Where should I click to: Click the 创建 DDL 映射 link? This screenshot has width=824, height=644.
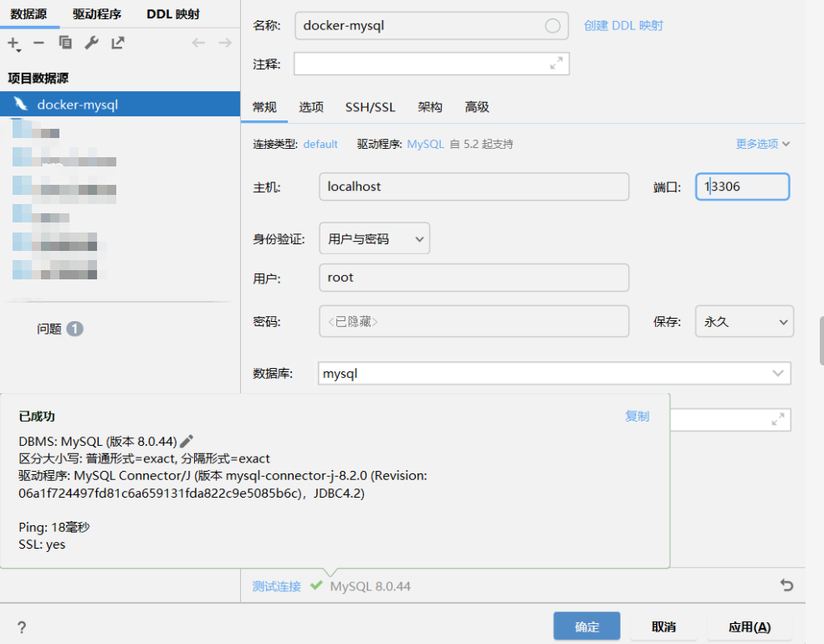(x=623, y=26)
